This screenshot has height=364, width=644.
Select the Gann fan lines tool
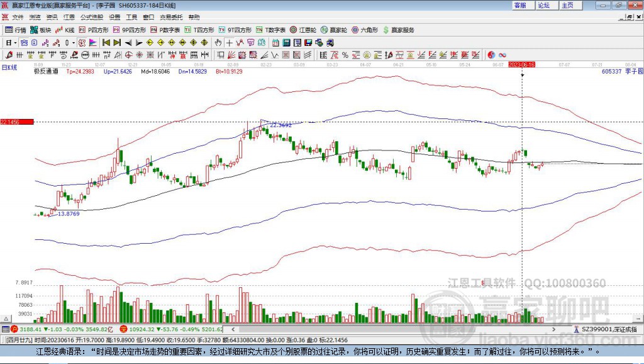point(231,55)
